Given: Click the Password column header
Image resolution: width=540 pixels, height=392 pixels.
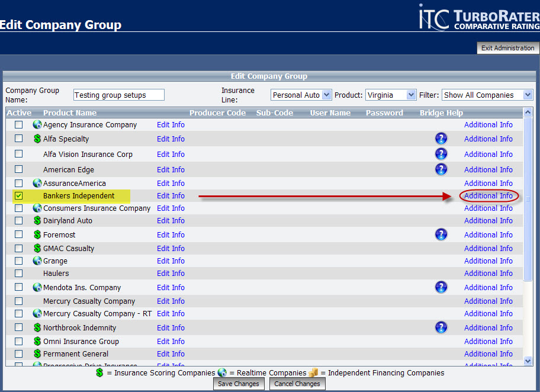Looking at the screenshot, I should click(x=384, y=113).
